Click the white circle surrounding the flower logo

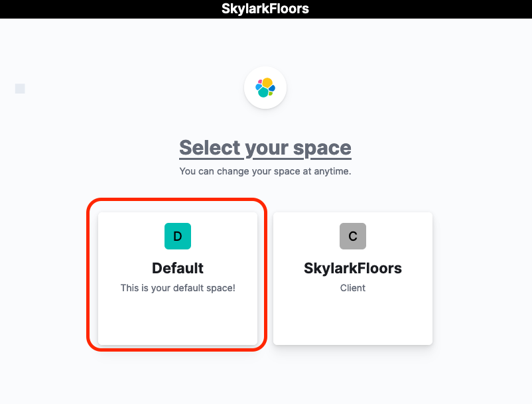pyautogui.click(x=265, y=73)
